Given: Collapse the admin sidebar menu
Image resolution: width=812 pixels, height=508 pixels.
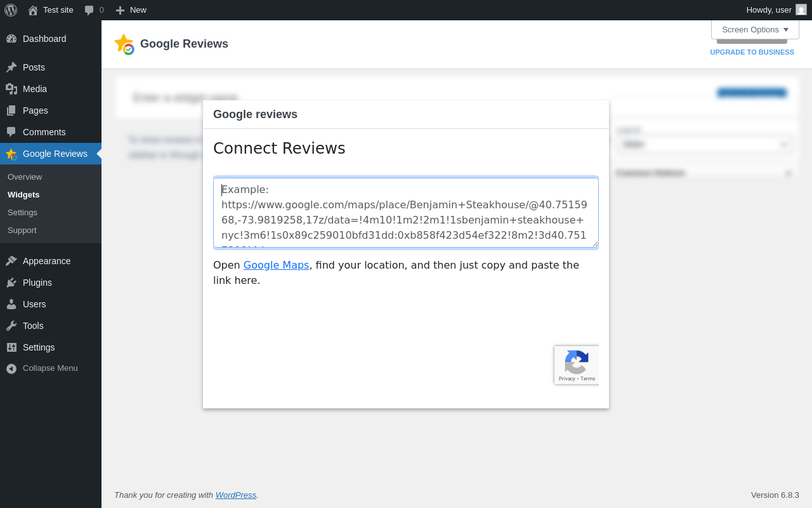Looking at the screenshot, I should 42,368.
